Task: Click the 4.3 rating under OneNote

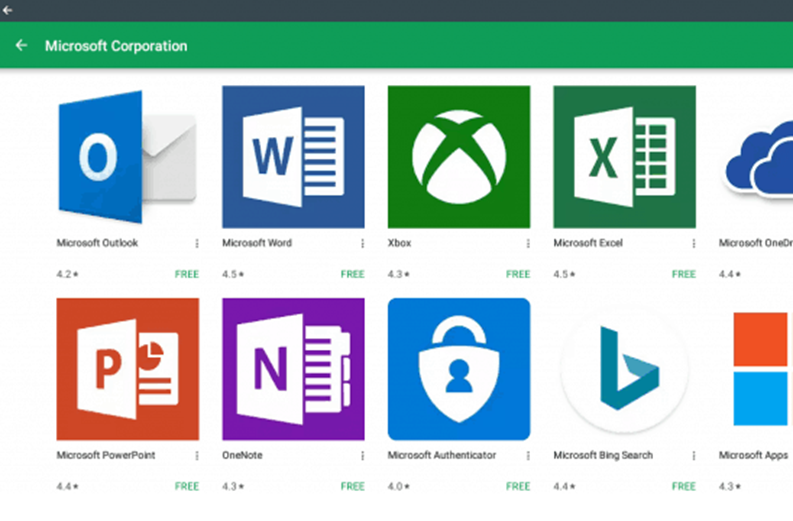Action: coord(233,486)
